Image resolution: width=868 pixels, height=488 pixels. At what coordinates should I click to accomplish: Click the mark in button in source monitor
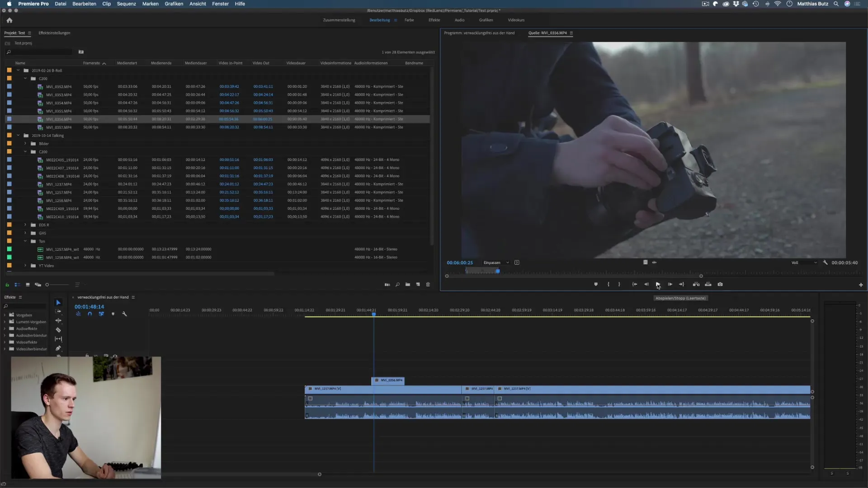pos(608,284)
